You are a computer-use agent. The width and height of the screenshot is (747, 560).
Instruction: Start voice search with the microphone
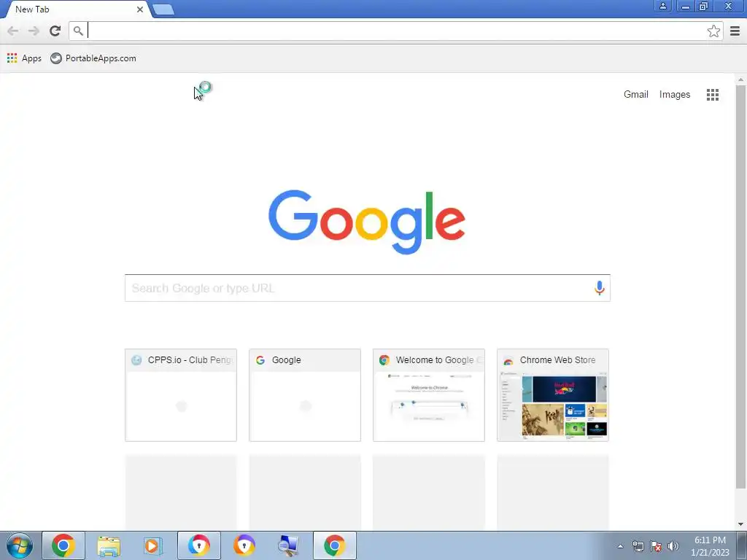pos(599,287)
